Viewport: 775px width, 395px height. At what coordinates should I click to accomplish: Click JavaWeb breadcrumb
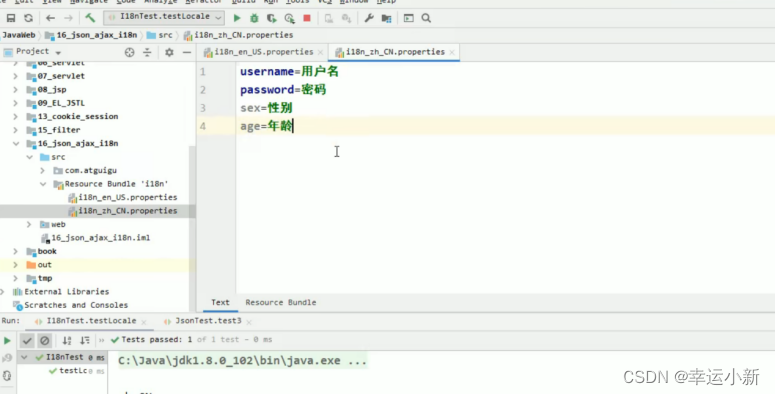pos(19,35)
